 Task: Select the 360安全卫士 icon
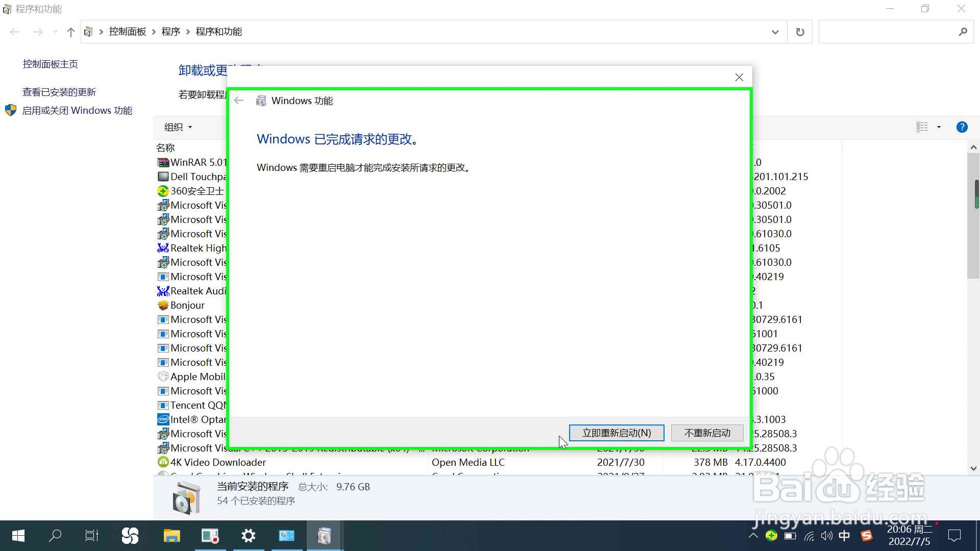pyautogui.click(x=163, y=191)
